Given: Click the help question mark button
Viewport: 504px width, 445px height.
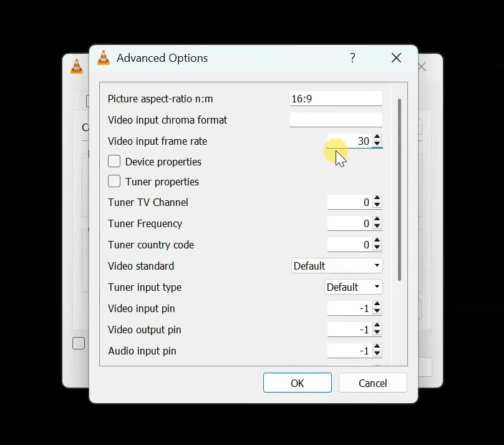Looking at the screenshot, I should point(352,58).
